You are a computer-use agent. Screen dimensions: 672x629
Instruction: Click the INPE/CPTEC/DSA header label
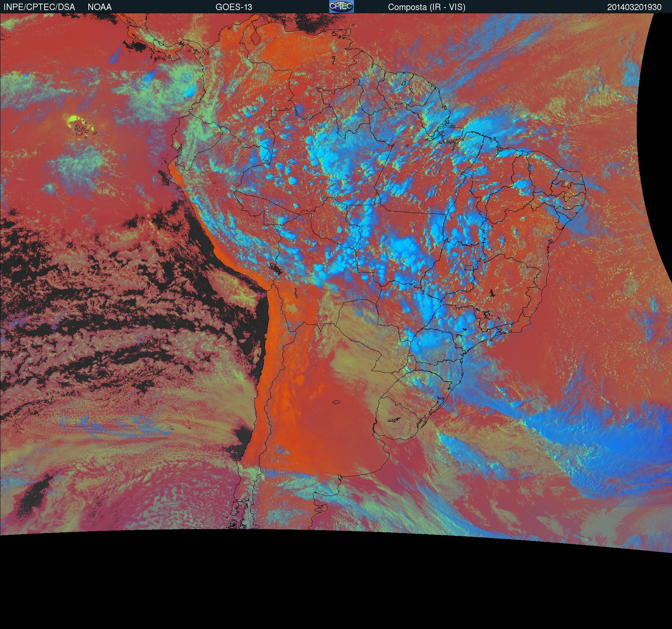point(39,7)
